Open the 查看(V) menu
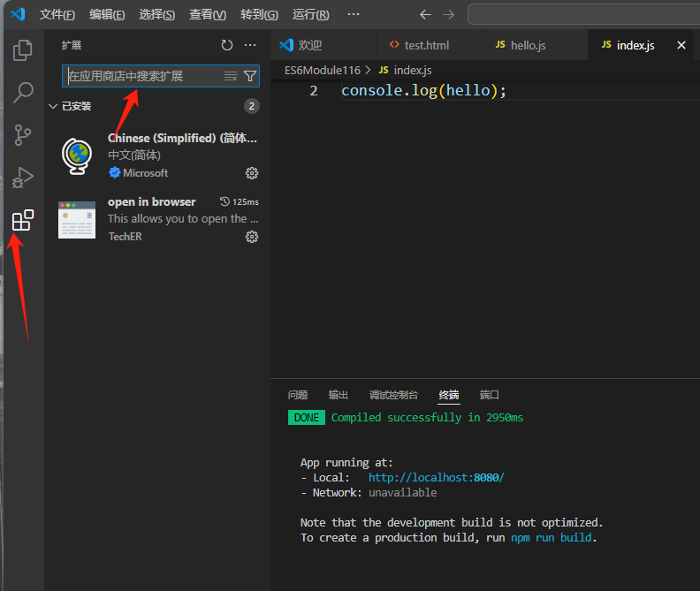Image resolution: width=700 pixels, height=591 pixels. pyautogui.click(x=208, y=15)
